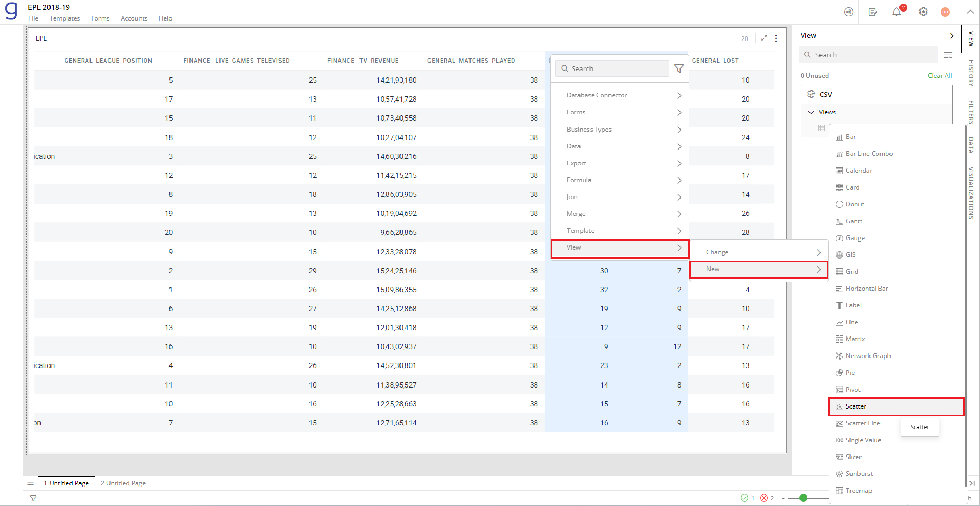The height and width of the screenshot is (506, 980).
Task: Select the Gantt chart icon
Action: coord(839,221)
